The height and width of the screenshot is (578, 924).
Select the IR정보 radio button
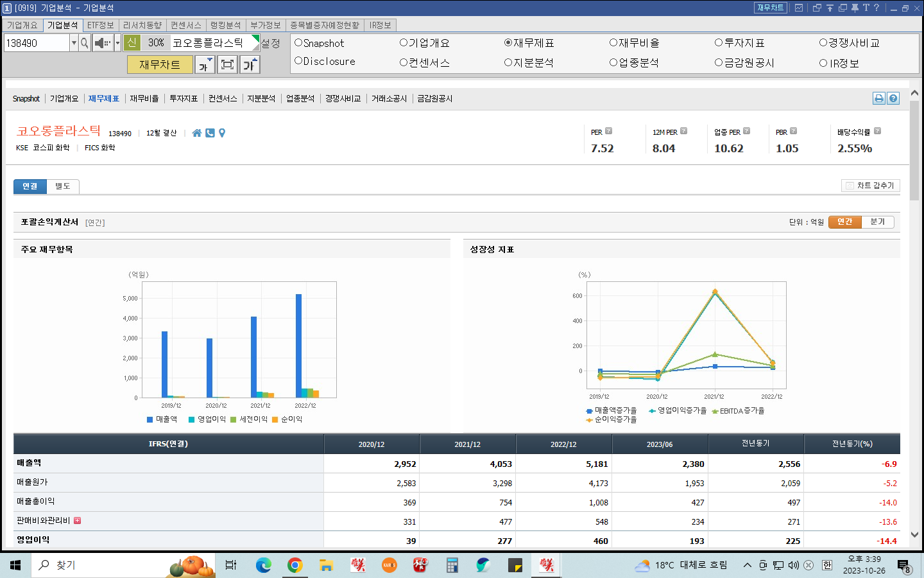pyautogui.click(x=823, y=63)
